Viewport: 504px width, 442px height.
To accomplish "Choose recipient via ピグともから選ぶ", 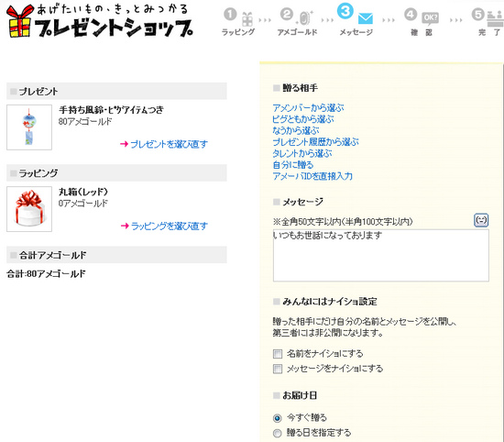I will point(302,119).
